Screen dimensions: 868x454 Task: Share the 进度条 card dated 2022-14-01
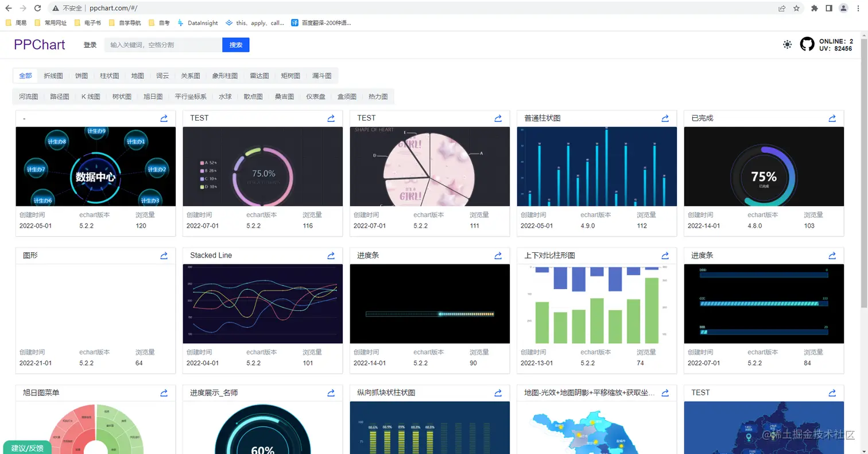point(498,256)
